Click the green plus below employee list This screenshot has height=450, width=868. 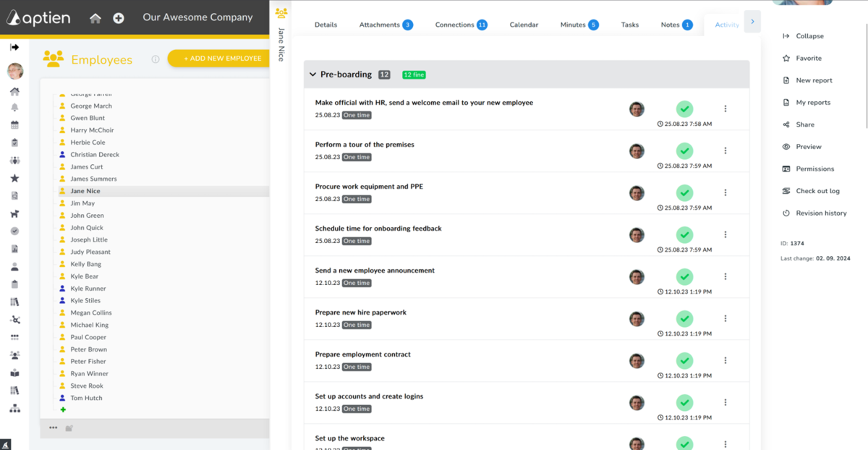(x=63, y=409)
